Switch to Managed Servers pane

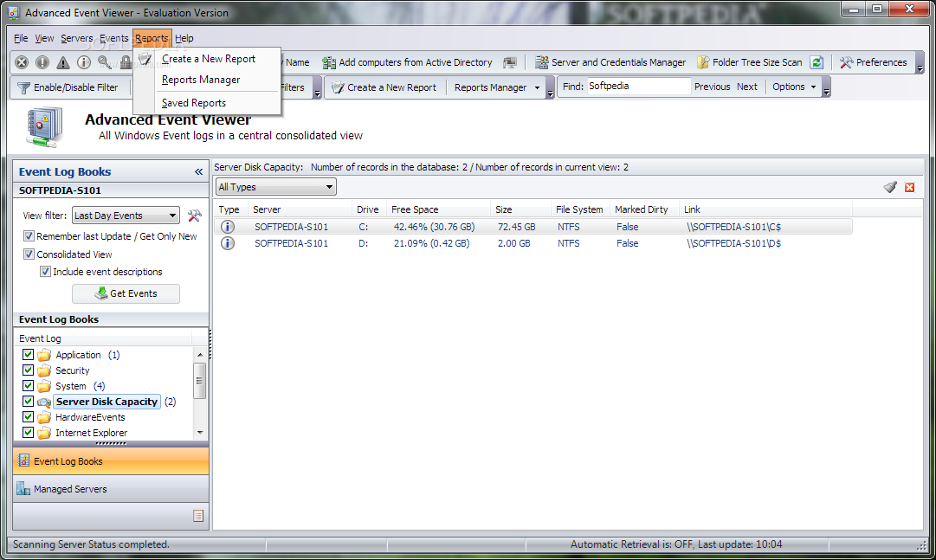click(x=111, y=489)
